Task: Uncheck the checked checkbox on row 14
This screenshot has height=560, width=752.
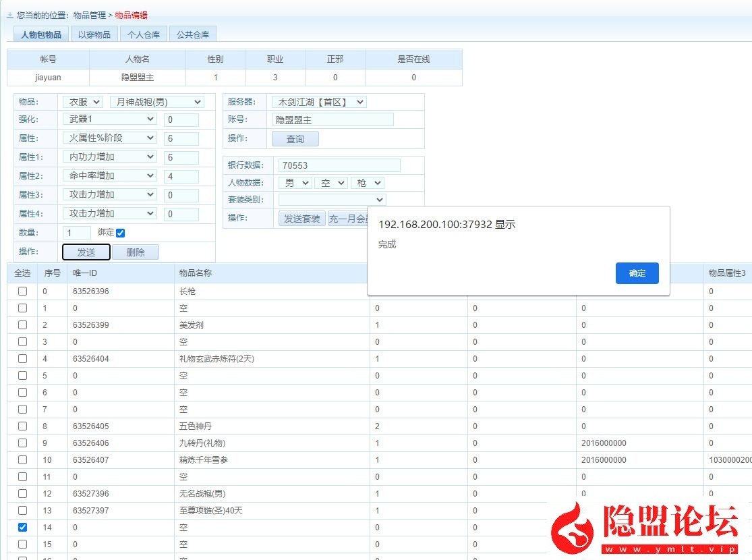Action: coord(22,527)
